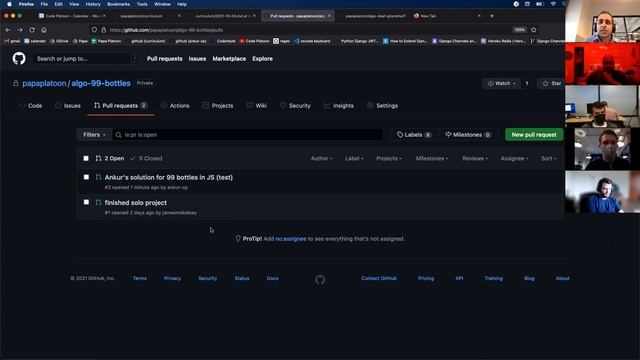
Task: Click the browser forward arrow
Action: [20, 30]
